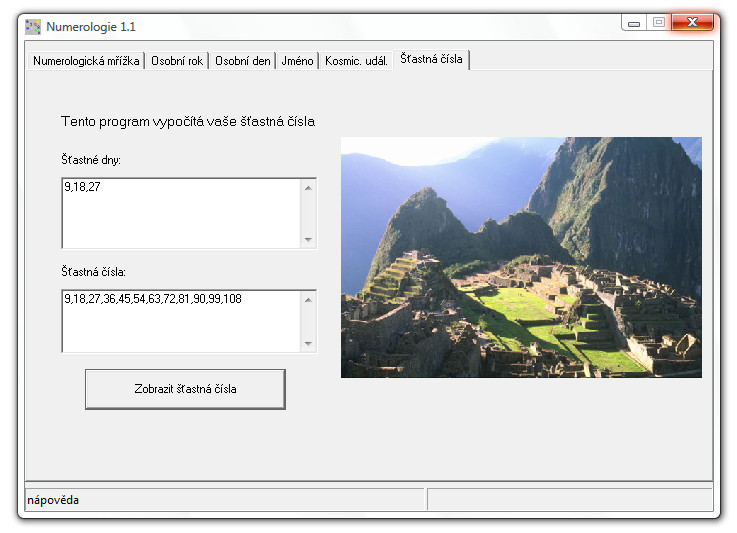The width and height of the screenshot is (737, 533).
Task: Click the 'Tento program vypočítá vaše šťastná čísla' heading
Action: click(188, 121)
